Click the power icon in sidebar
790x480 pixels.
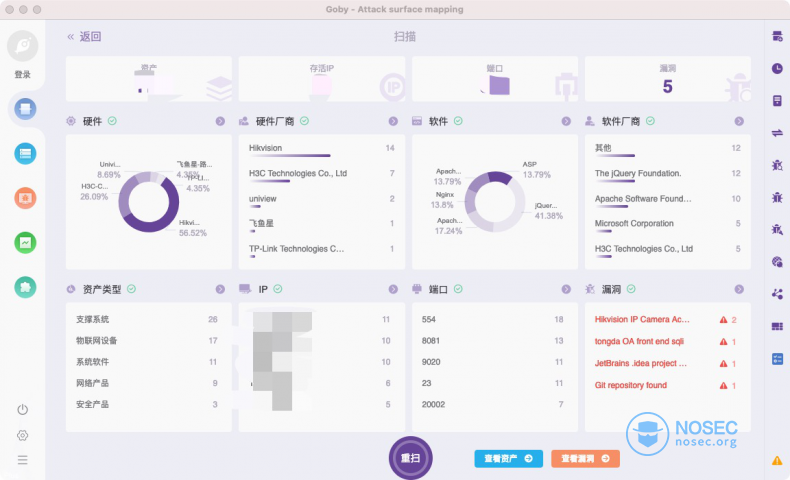click(x=23, y=409)
